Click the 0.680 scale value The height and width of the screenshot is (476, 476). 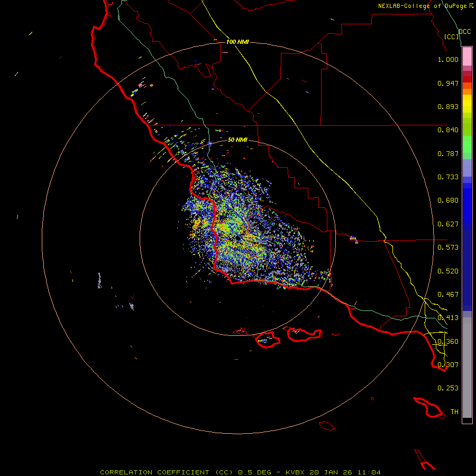point(448,200)
